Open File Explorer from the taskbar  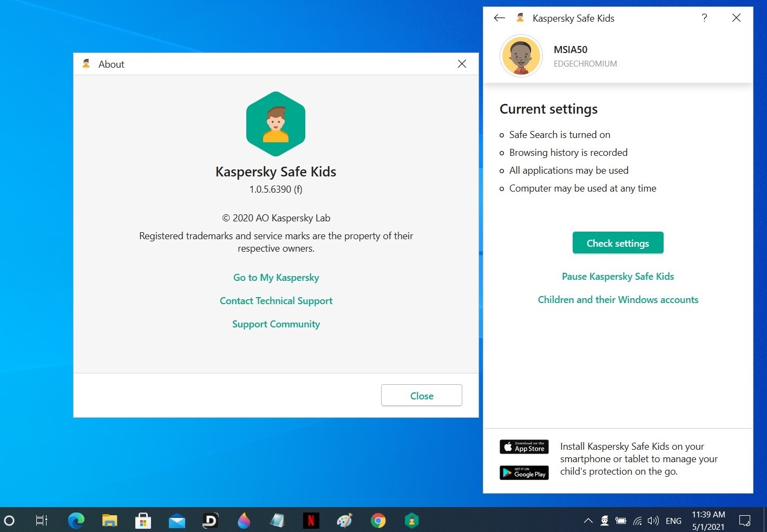tap(110, 521)
